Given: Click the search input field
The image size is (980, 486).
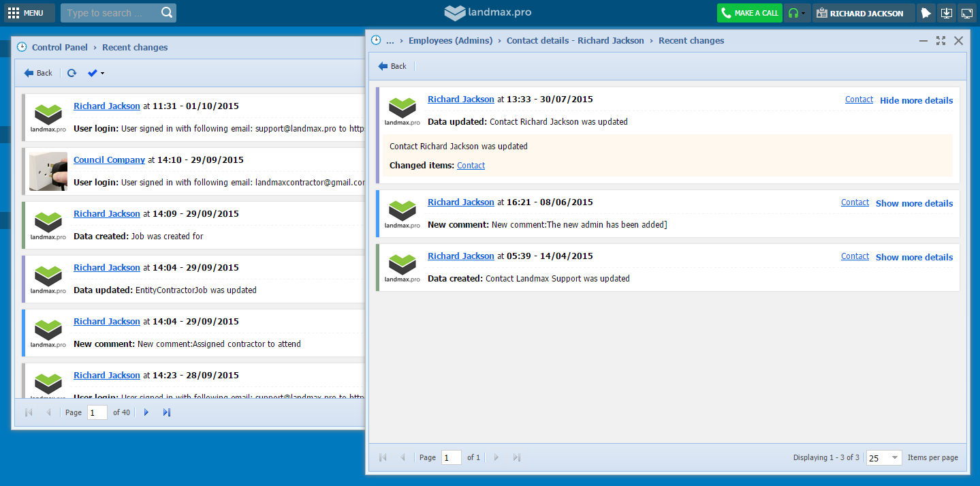Looking at the screenshot, I should point(110,13).
